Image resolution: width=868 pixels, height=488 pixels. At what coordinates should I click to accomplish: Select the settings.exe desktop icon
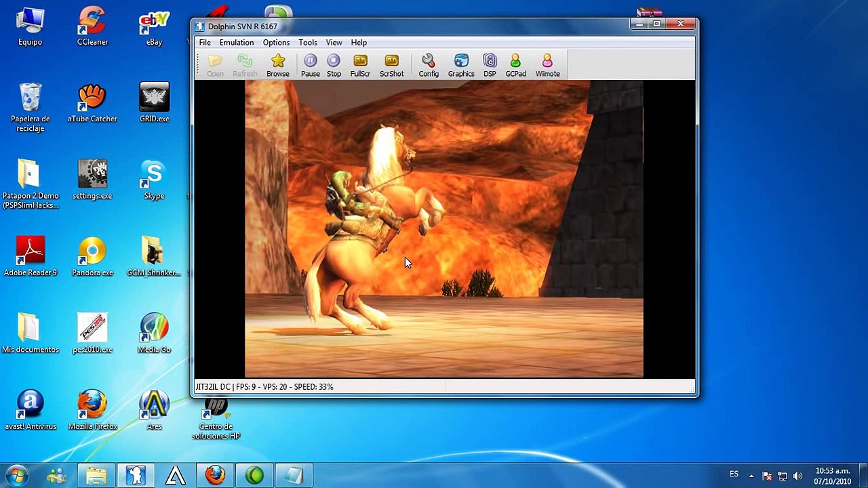pyautogui.click(x=92, y=180)
